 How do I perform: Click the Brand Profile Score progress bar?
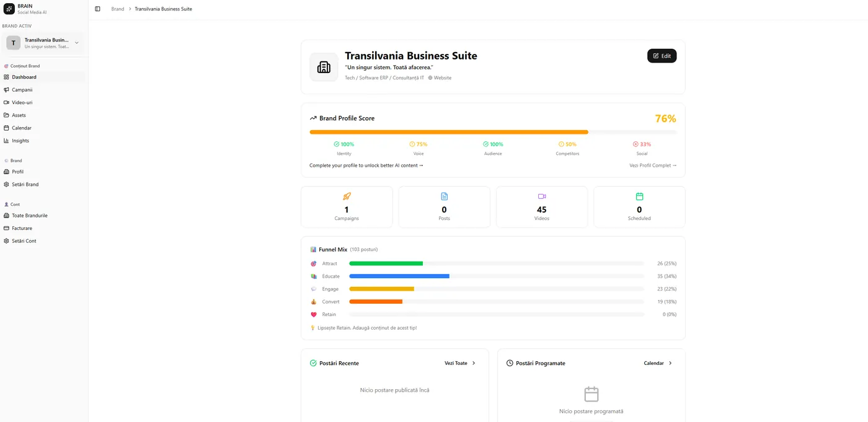tap(493, 132)
